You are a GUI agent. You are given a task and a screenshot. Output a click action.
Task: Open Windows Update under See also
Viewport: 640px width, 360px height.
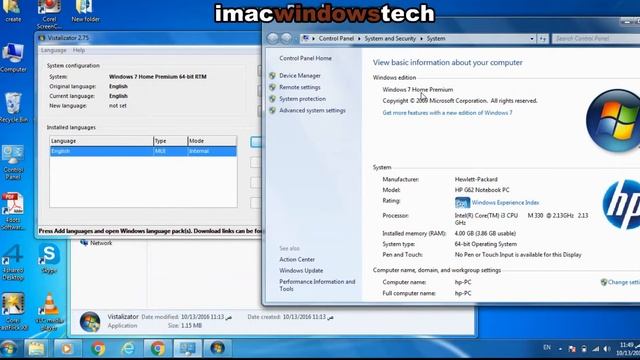coord(301,271)
